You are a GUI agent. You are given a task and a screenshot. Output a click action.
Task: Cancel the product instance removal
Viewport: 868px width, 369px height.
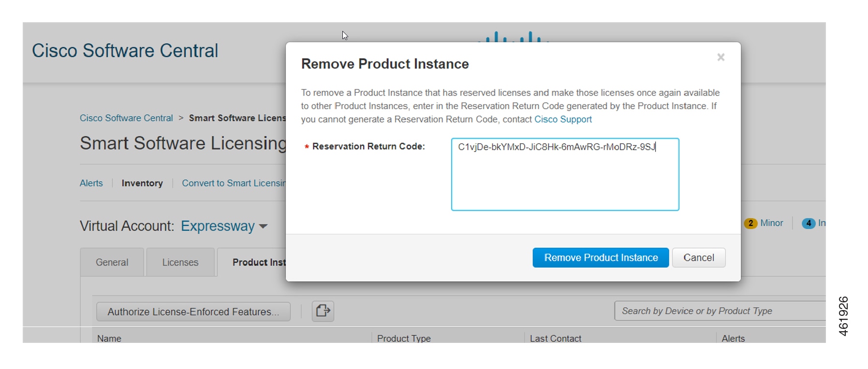698,257
